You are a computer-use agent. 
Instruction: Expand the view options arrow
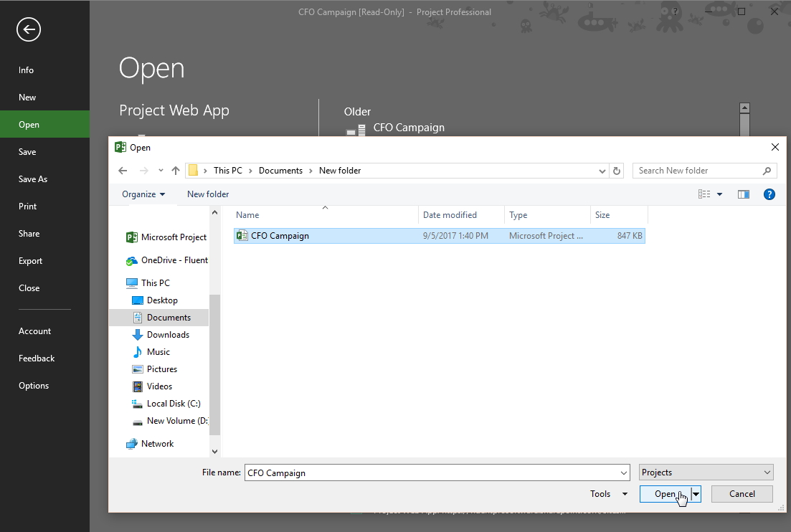(719, 194)
